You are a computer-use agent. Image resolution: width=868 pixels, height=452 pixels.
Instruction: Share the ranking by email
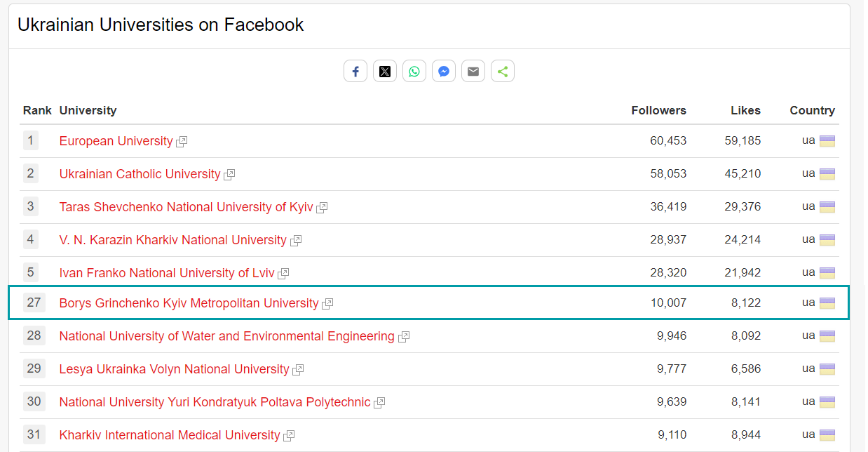tap(473, 71)
